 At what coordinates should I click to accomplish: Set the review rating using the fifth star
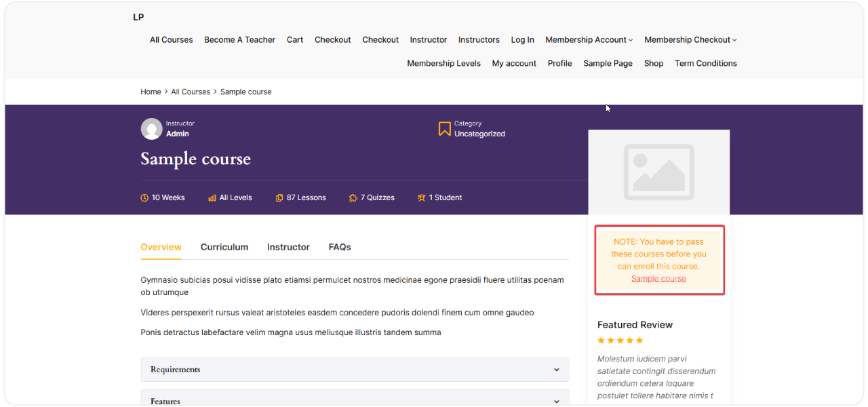639,340
